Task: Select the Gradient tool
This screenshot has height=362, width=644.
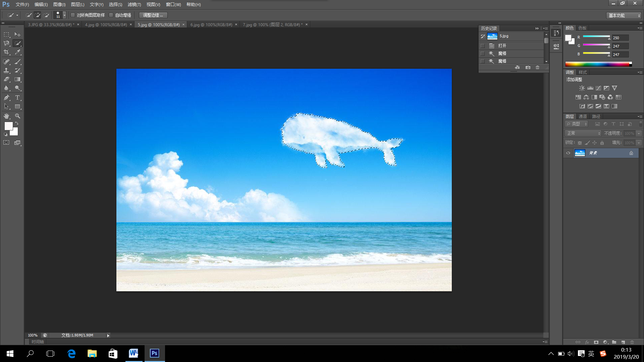Action: pyautogui.click(x=17, y=79)
